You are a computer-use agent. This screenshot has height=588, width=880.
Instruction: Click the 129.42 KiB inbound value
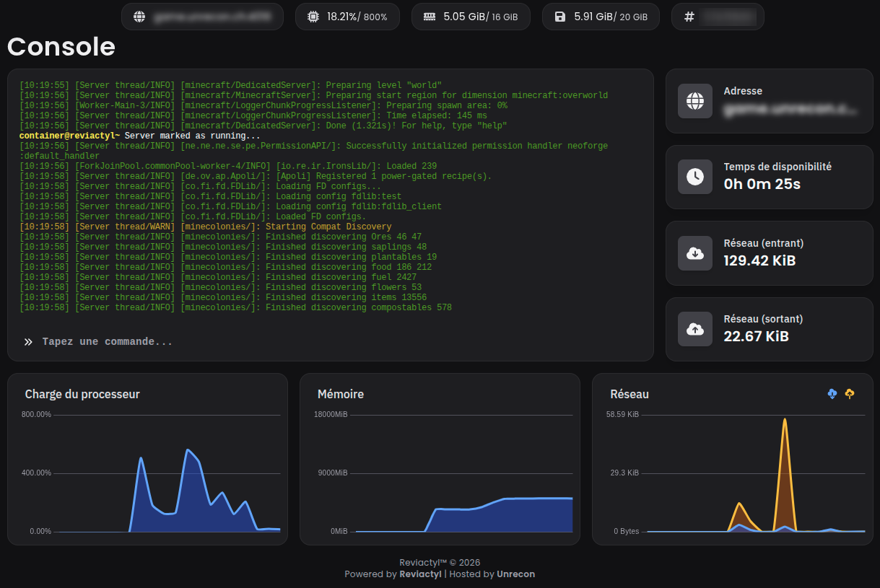point(759,260)
